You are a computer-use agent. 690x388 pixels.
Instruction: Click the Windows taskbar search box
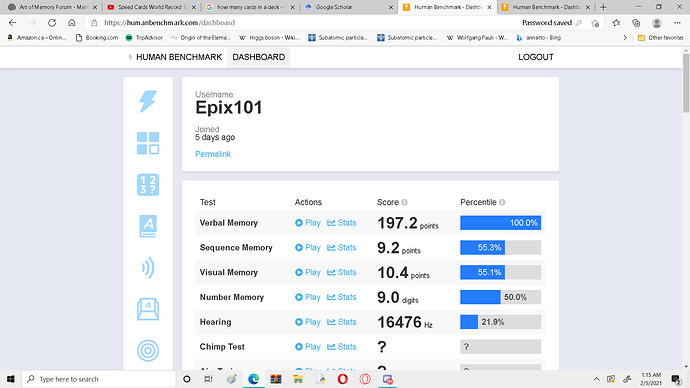(99, 379)
